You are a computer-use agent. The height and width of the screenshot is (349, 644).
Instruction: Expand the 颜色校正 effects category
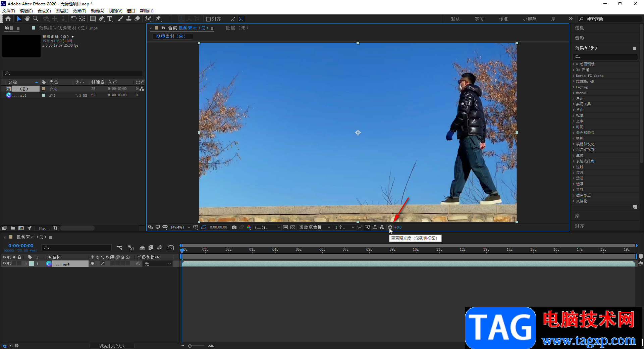point(574,195)
